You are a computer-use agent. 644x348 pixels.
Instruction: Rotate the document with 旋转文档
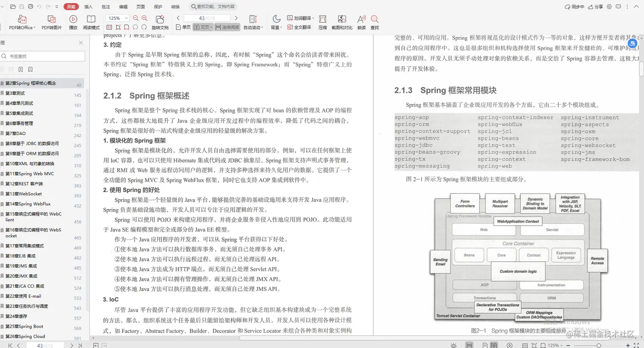[160, 22]
